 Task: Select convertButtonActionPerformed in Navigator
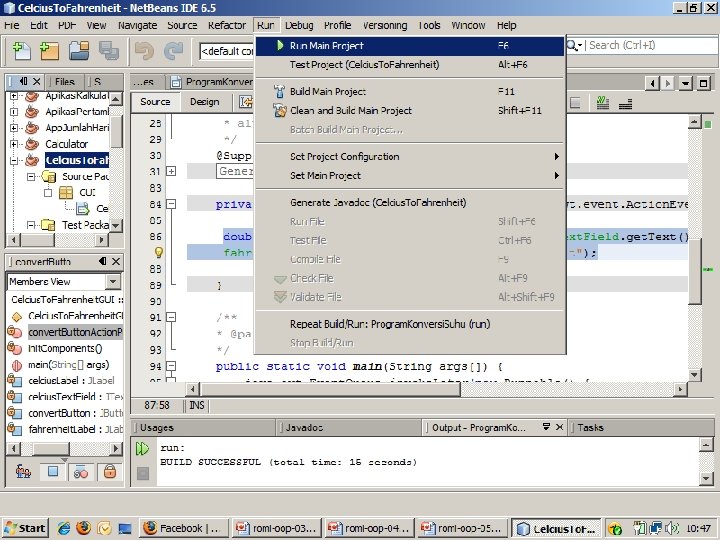pyautogui.click(x=75, y=332)
